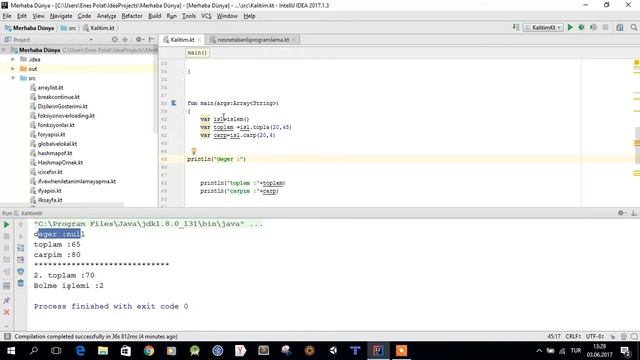Hide the Project panel with the hide icon
The height and width of the screenshot is (360, 640).
pos(151,40)
